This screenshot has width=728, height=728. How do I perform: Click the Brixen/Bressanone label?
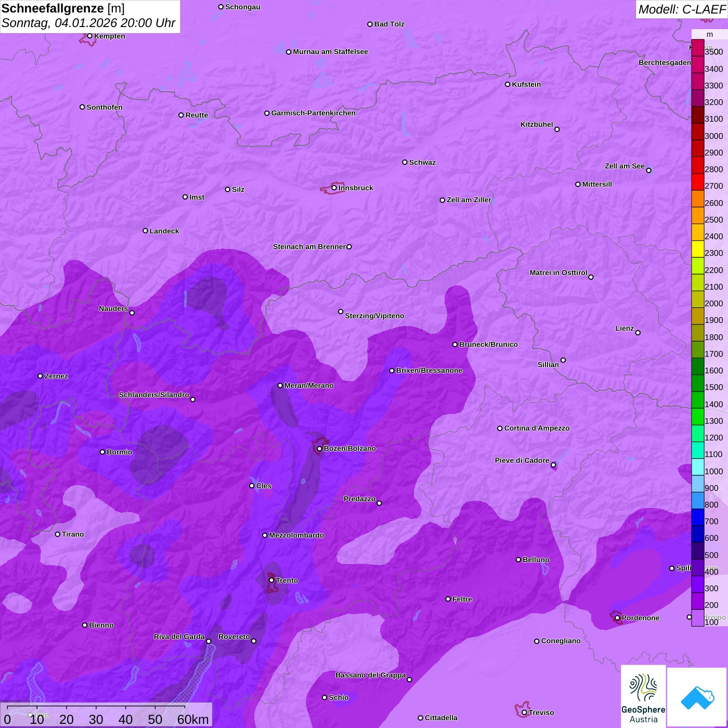429,370
